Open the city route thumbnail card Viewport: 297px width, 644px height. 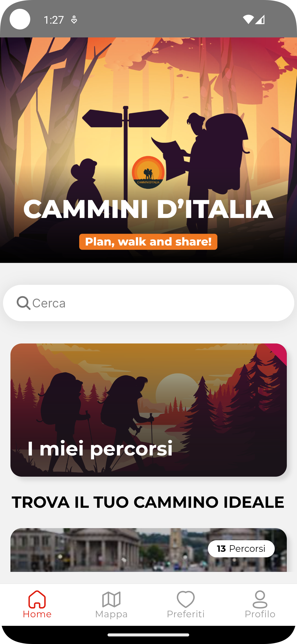[x=148, y=550]
